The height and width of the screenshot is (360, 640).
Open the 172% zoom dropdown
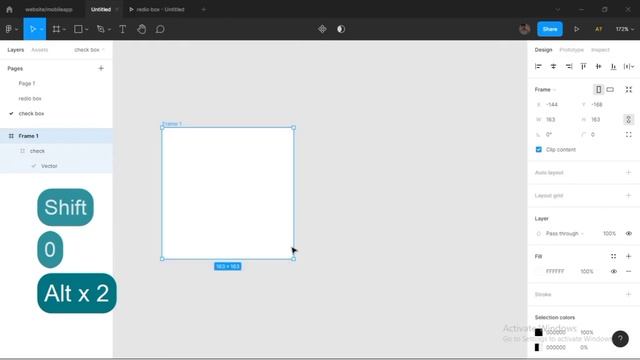(624, 29)
